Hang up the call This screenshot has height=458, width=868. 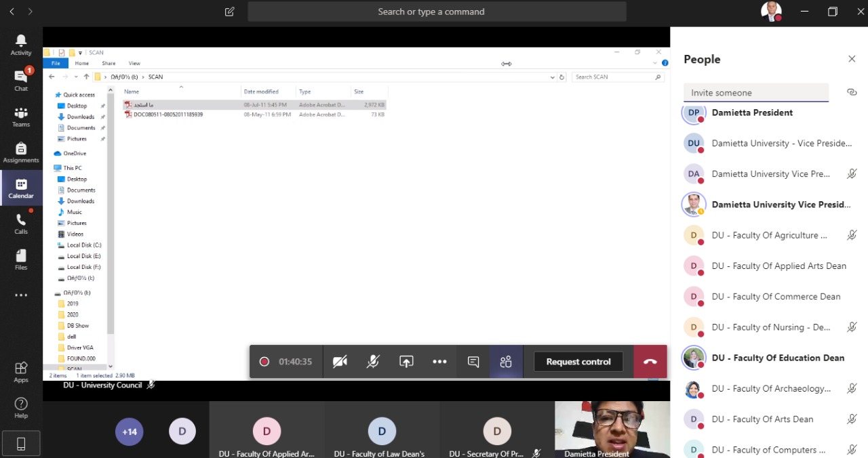coord(650,362)
